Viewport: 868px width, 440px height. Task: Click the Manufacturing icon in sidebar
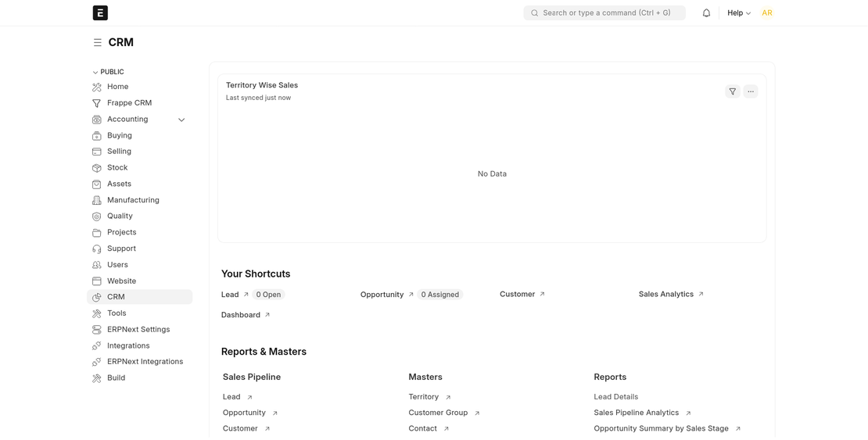coord(97,201)
